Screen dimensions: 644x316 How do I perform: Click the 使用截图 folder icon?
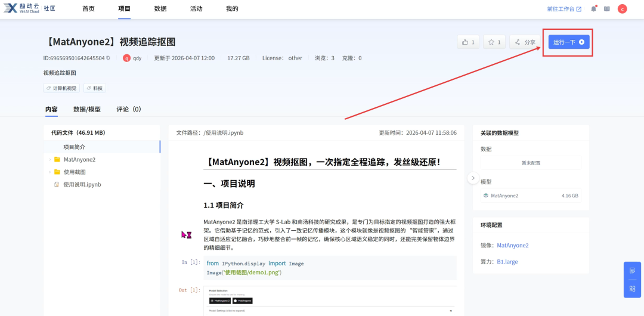pyautogui.click(x=57, y=172)
